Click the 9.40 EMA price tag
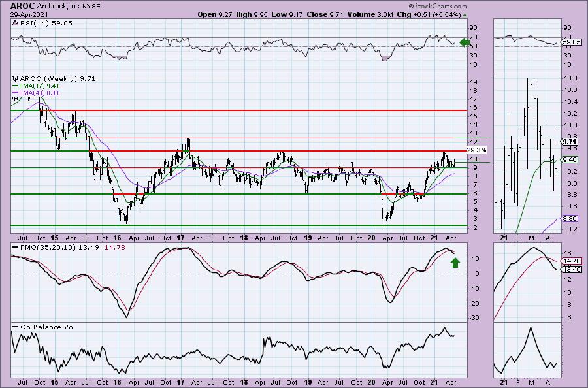 pos(569,159)
